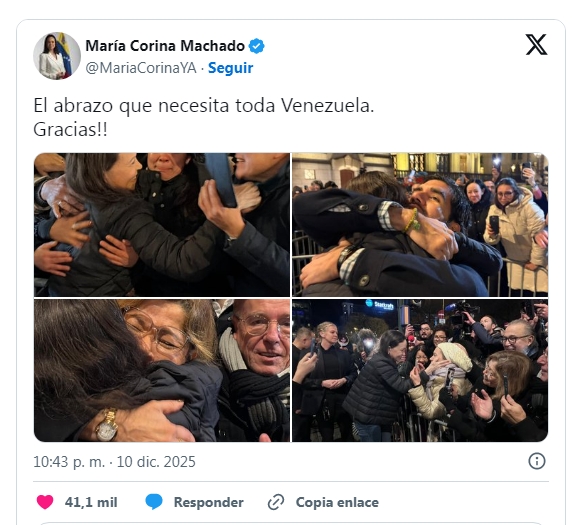Click the Gracias!! line of tweet
The image size is (579, 525).
coord(71,130)
